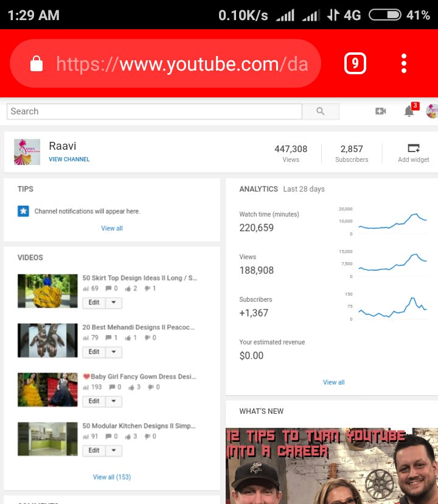Click View all in the Analytics panel
438x504 pixels.
(333, 382)
